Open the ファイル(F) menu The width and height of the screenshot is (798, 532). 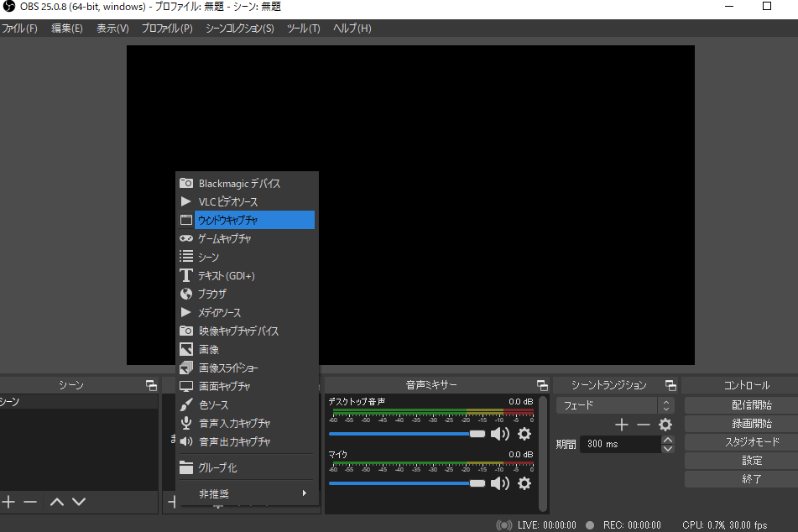(19, 29)
